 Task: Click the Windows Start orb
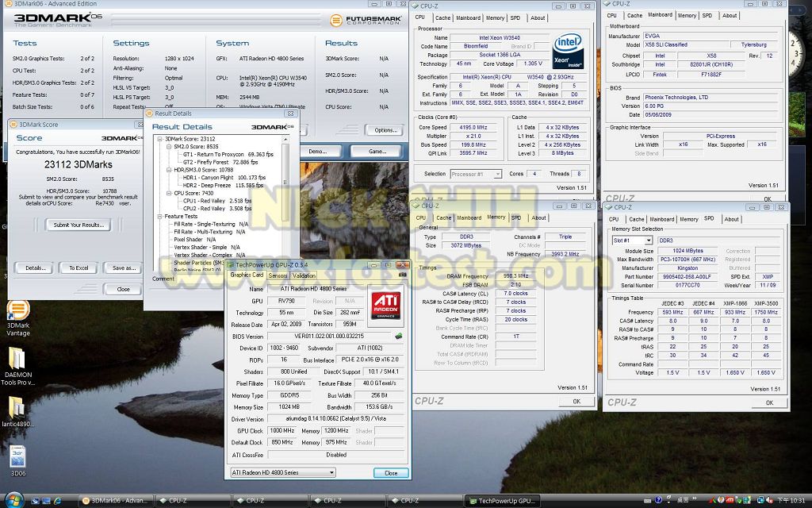[13, 500]
